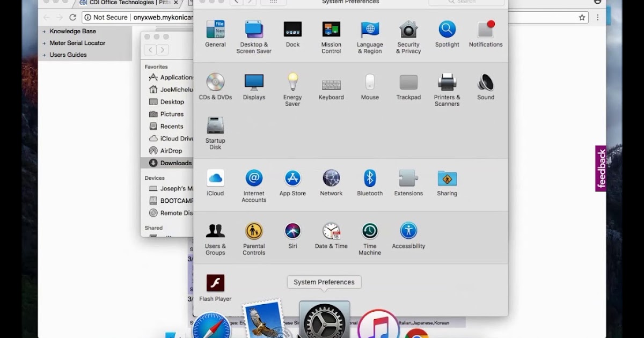Open Trackpad preferences

(408, 86)
